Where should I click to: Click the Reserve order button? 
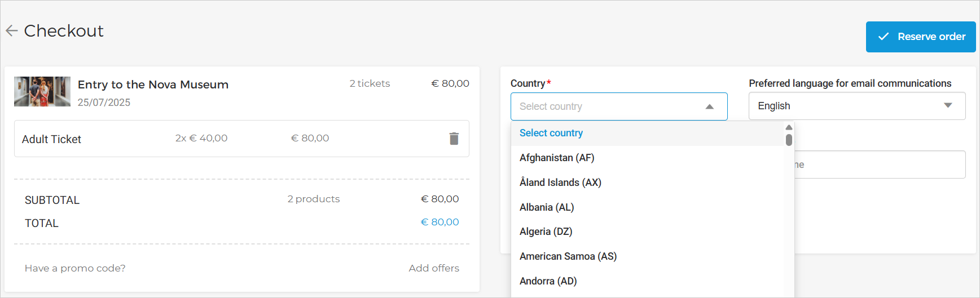pyautogui.click(x=920, y=37)
